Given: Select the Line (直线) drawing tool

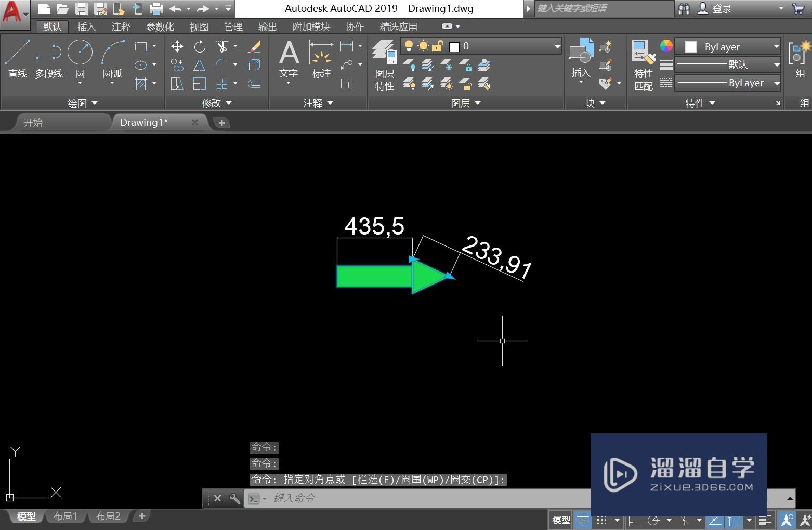Looking at the screenshot, I should tap(17, 58).
